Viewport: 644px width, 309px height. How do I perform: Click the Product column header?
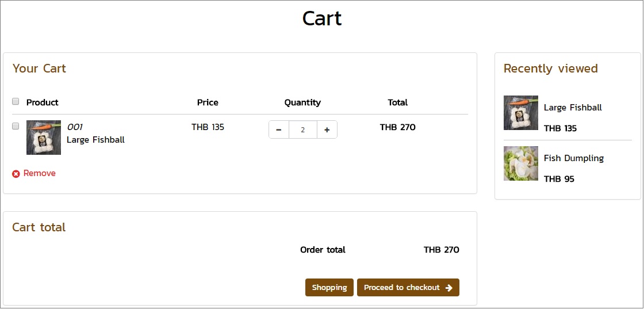click(x=43, y=102)
